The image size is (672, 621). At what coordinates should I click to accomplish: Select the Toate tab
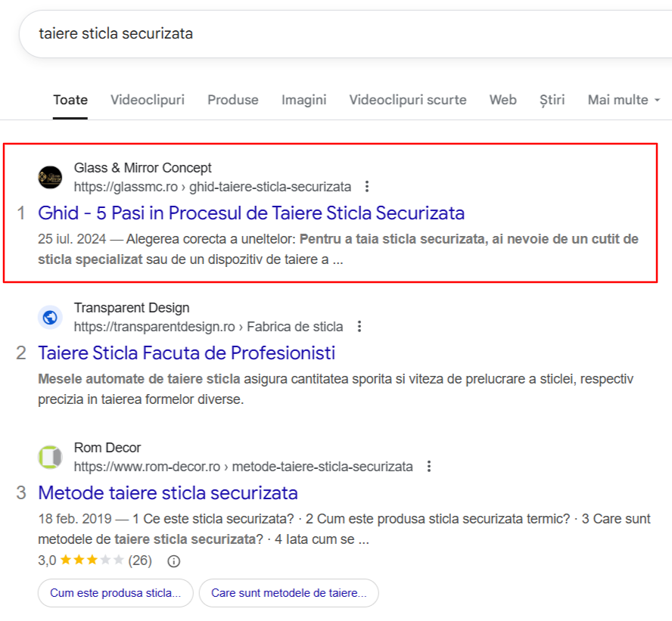pos(70,100)
